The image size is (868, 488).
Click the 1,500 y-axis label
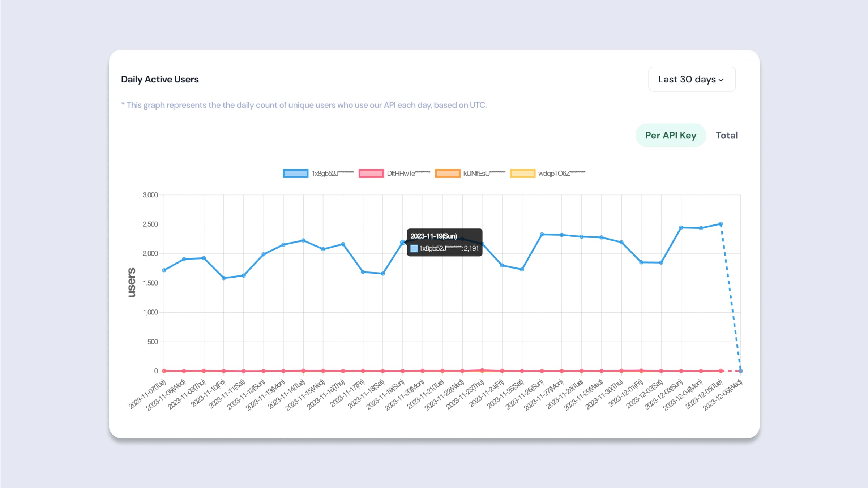tap(150, 283)
